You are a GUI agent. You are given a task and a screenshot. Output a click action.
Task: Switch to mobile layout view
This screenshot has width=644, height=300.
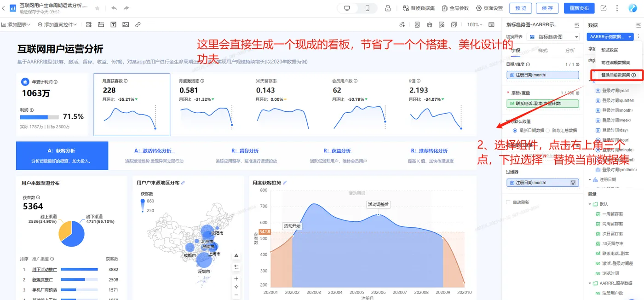pos(367,8)
